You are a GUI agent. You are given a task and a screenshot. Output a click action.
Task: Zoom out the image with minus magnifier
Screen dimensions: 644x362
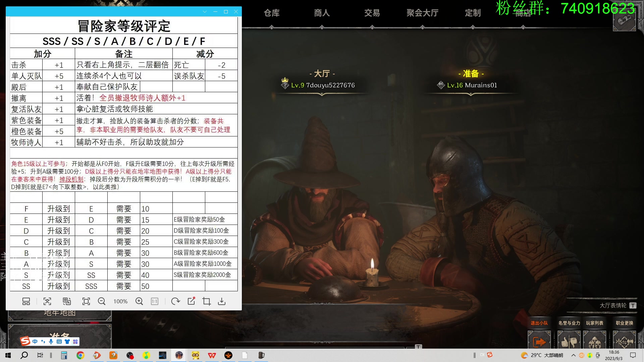102,301
